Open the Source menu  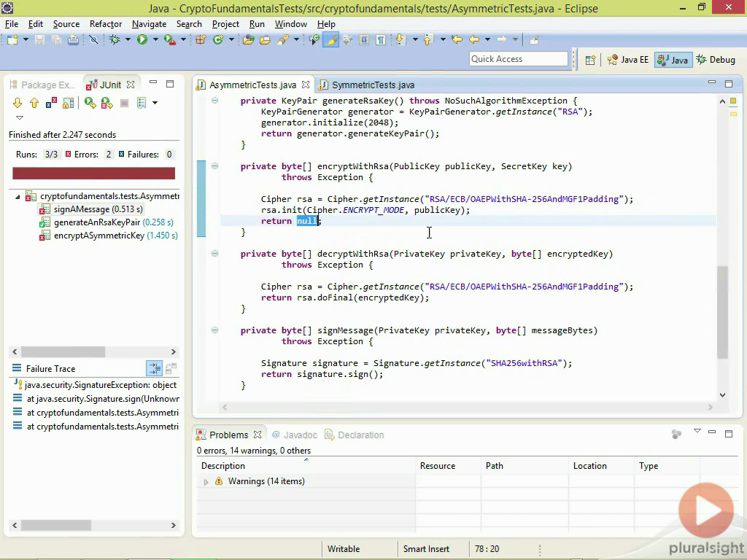(x=66, y=24)
